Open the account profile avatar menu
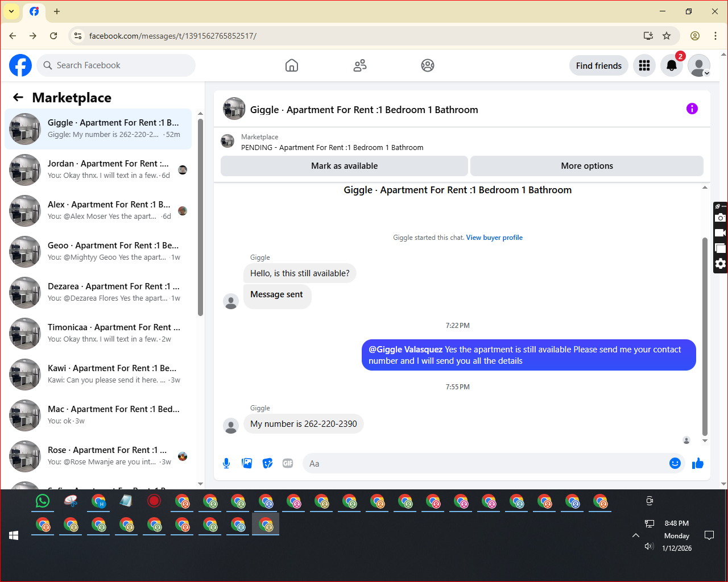The height and width of the screenshot is (582, 728). [x=699, y=65]
